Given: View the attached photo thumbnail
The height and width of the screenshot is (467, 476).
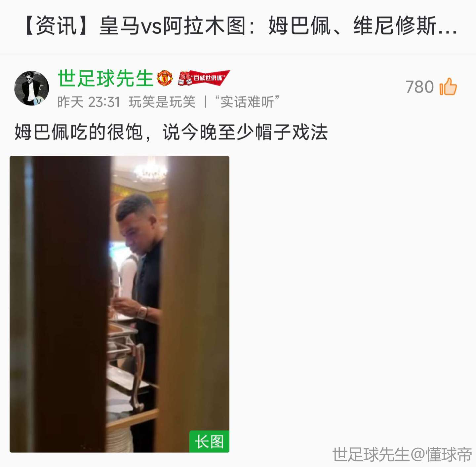Looking at the screenshot, I should tap(119, 304).
